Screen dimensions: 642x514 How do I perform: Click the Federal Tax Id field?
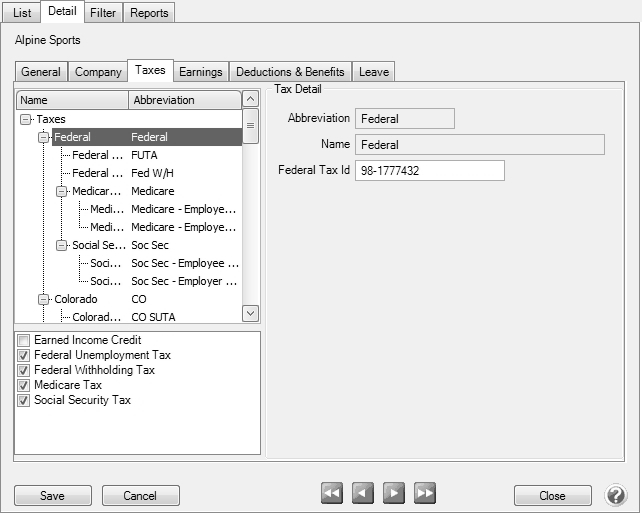(x=430, y=171)
